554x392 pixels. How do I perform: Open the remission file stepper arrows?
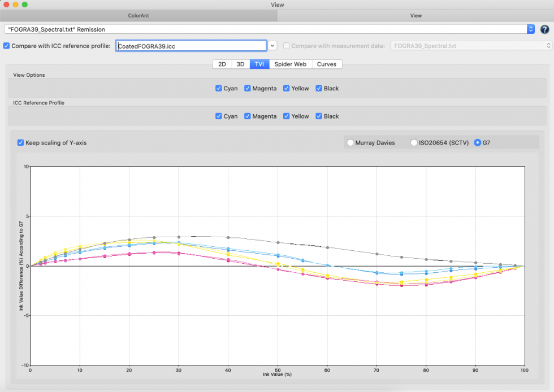531,29
